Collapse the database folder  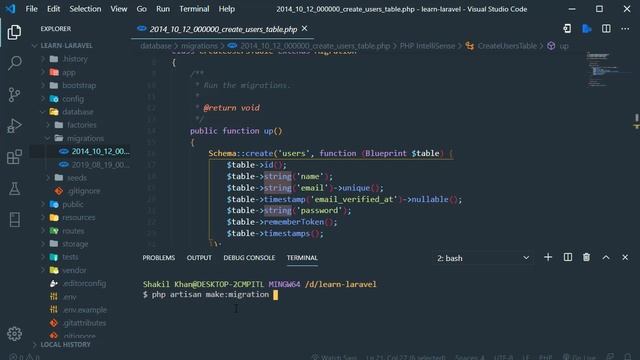click(78, 111)
